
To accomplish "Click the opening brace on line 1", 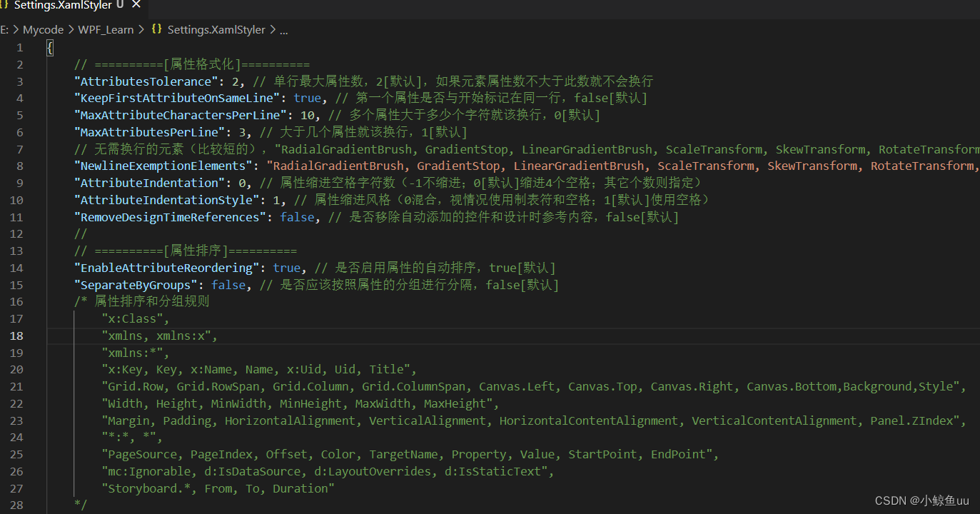I will pyautogui.click(x=49, y=47).
